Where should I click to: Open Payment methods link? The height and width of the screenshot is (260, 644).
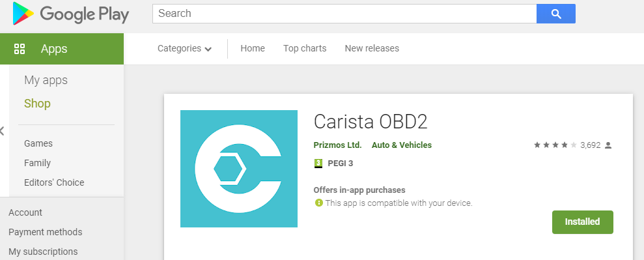(x=45, y=232)
